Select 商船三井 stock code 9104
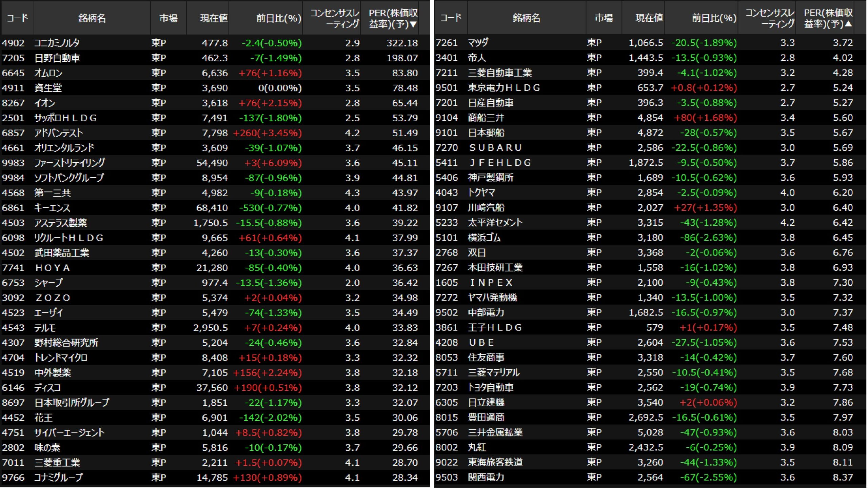Screen dimensions: 868x488 point(447,118)
